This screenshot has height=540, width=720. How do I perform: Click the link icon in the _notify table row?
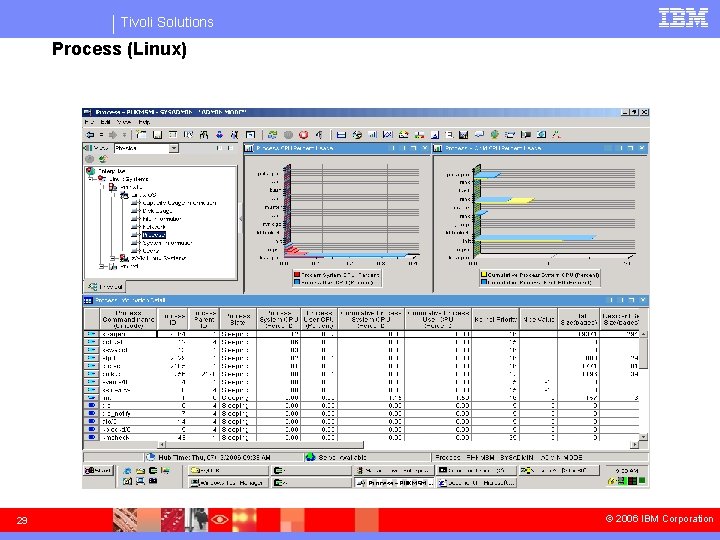[x=92, y=414]
